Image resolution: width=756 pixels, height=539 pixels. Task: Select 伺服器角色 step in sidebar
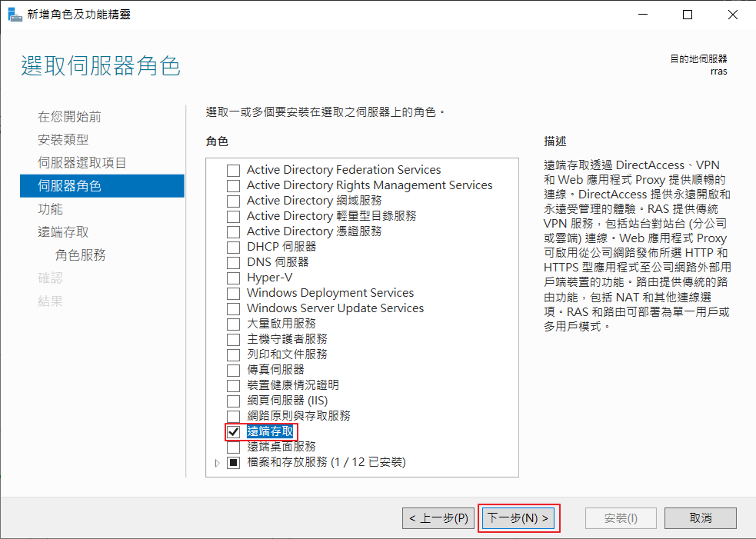(x=102, y=185)
